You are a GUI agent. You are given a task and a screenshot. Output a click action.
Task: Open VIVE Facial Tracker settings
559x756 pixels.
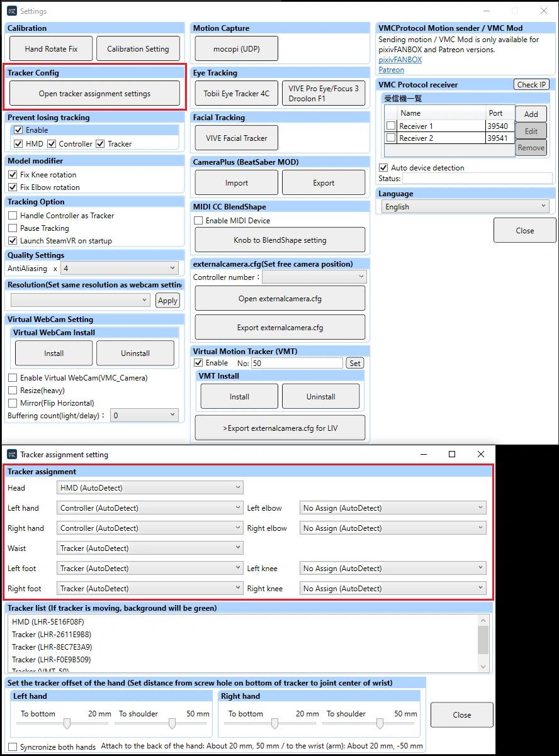point(236,138)
